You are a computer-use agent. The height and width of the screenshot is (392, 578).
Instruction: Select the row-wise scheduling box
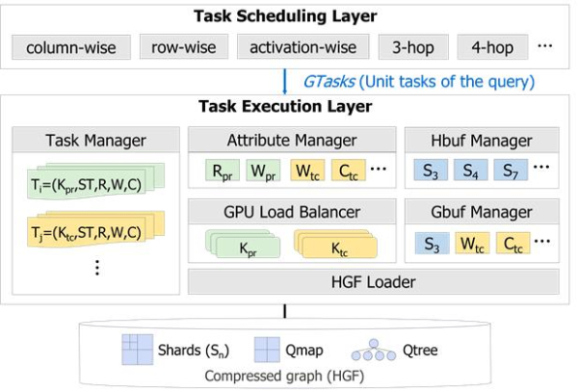point(183,47)
